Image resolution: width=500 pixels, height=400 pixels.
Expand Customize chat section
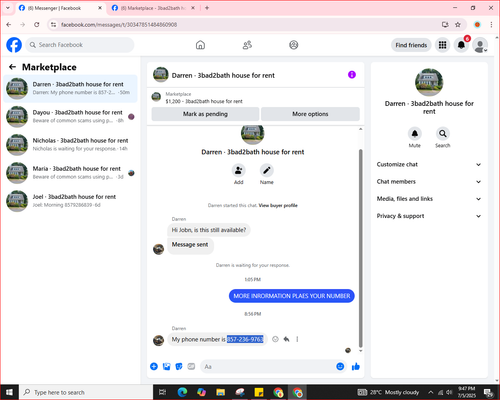click(x=429, y=164)
